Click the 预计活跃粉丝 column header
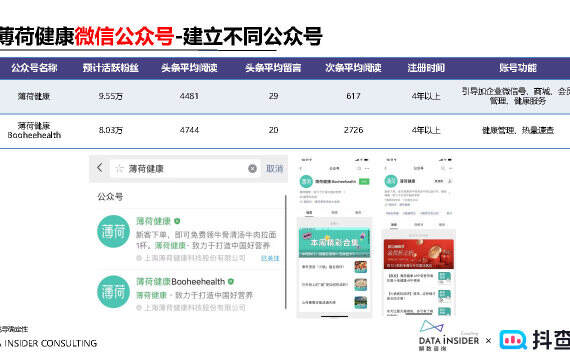Screen dimensions: 570x360 [x=111, y=68]
